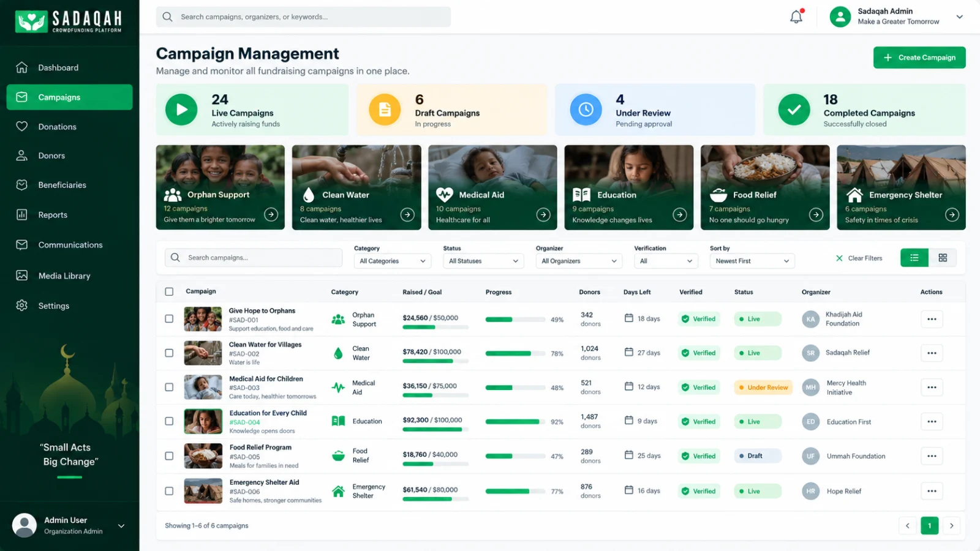The width and height of the screenshot is (980, 551).
Task: Go to next page of campaigns
Action: (951, 525)
